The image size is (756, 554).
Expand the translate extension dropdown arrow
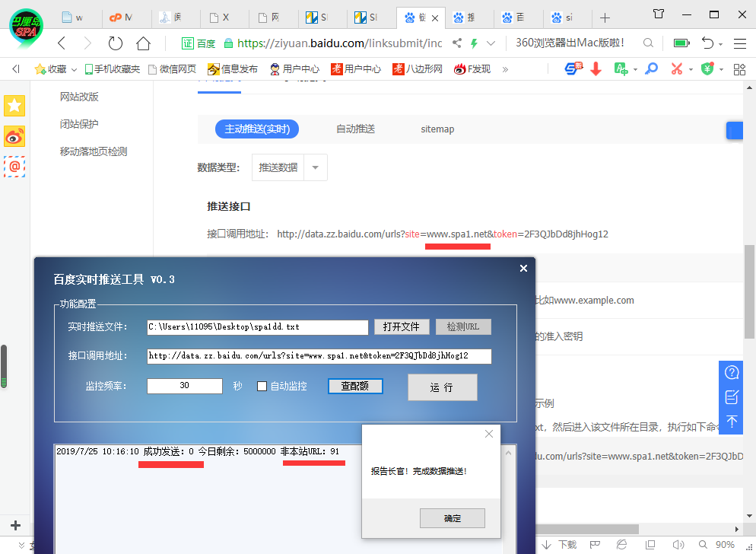click(x=636, y=70)
